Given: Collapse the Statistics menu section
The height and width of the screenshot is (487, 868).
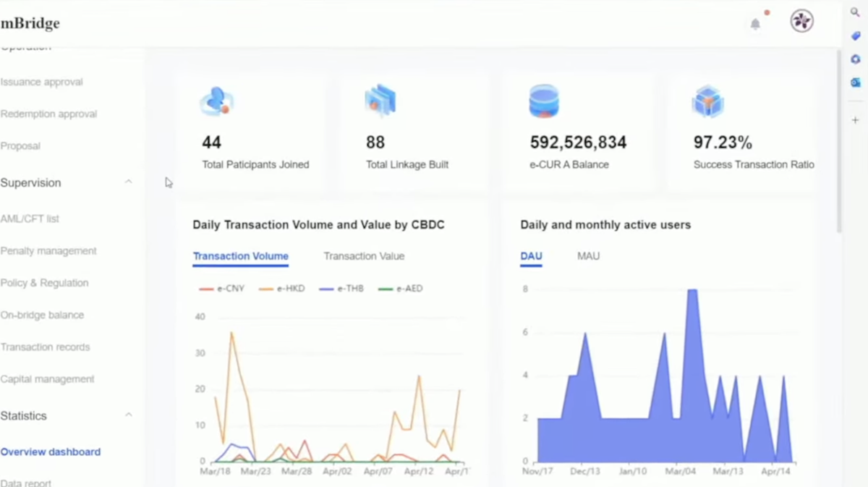Looking at the screenshot, I should (128, 415).
